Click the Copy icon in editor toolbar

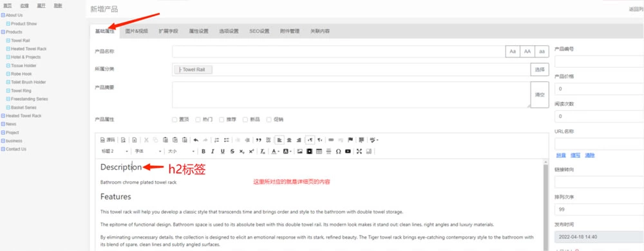click(x=155, y=140)
